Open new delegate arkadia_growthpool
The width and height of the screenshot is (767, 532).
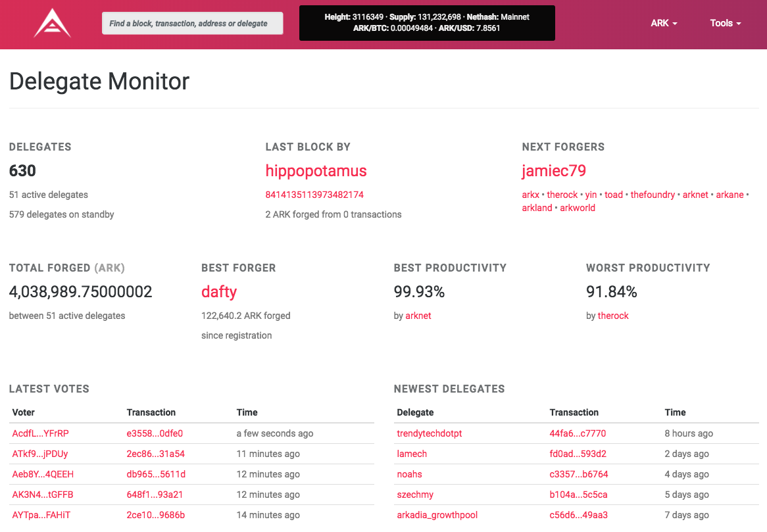pyautogui.click(x=437, y=515)
